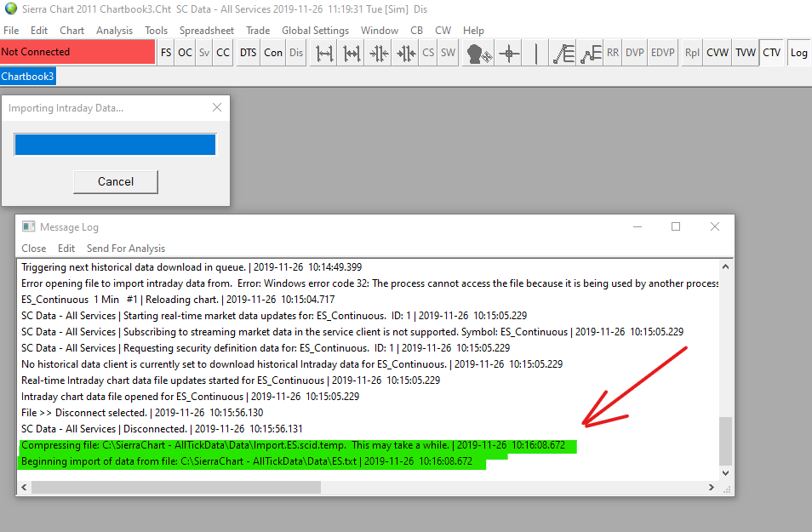Screen dimensions: 812x532
Task: Click the compress bar spacing icon
Action: tap(352, 53)
